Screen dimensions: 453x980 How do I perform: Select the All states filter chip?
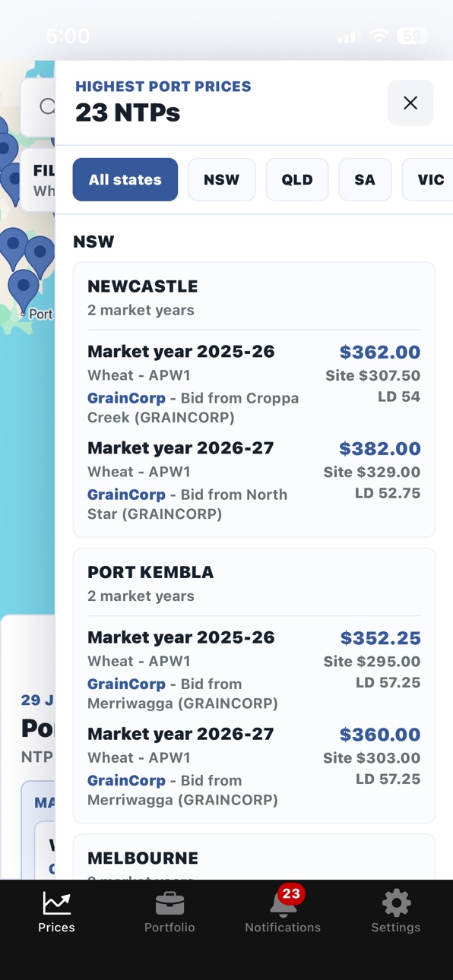[125, 179]
